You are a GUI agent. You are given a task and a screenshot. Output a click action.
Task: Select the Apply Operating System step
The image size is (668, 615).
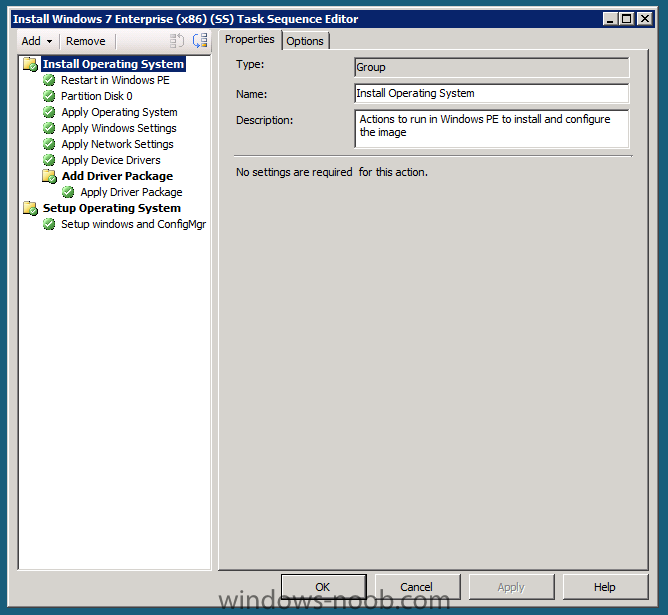point(119,112)
